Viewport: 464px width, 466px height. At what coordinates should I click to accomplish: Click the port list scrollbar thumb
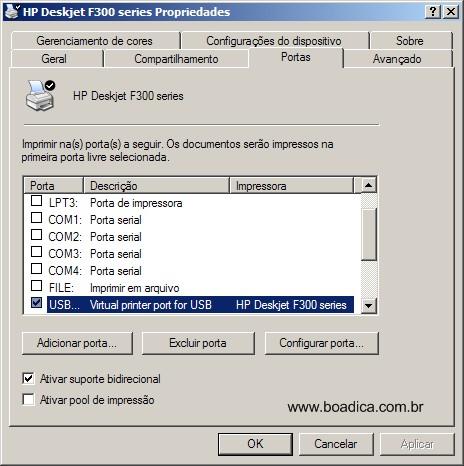(369, 234)
